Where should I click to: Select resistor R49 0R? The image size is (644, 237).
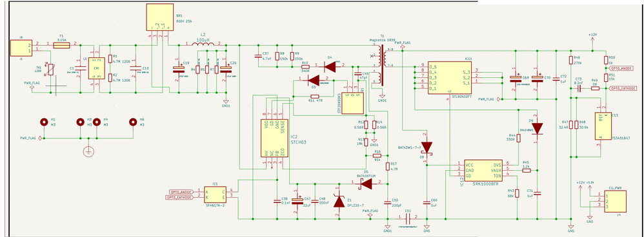coord(595,88)
